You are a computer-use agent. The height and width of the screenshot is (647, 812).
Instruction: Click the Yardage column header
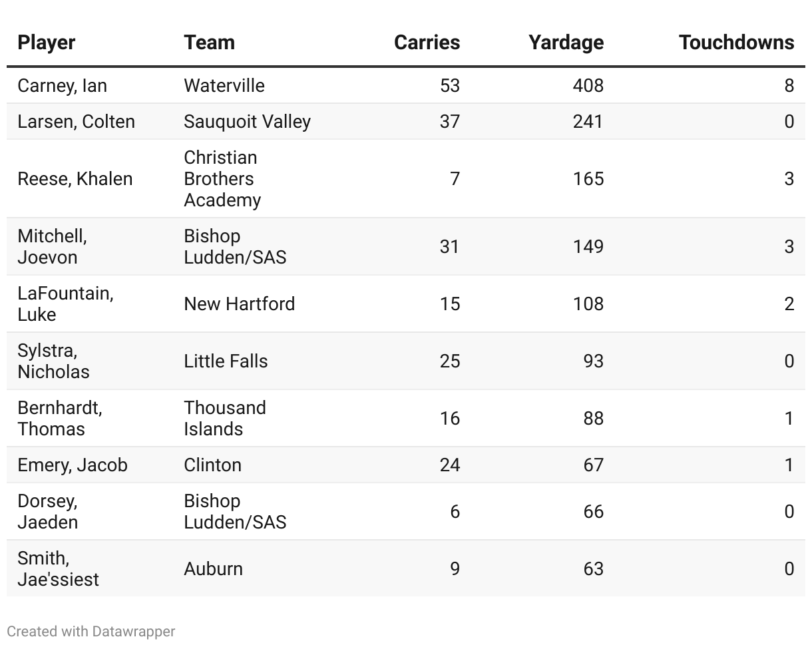tap(566, 43)
